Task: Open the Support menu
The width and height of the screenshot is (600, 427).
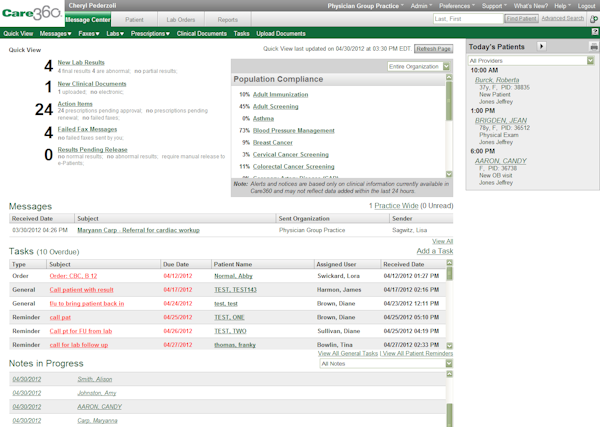Action: coord(494,6)
